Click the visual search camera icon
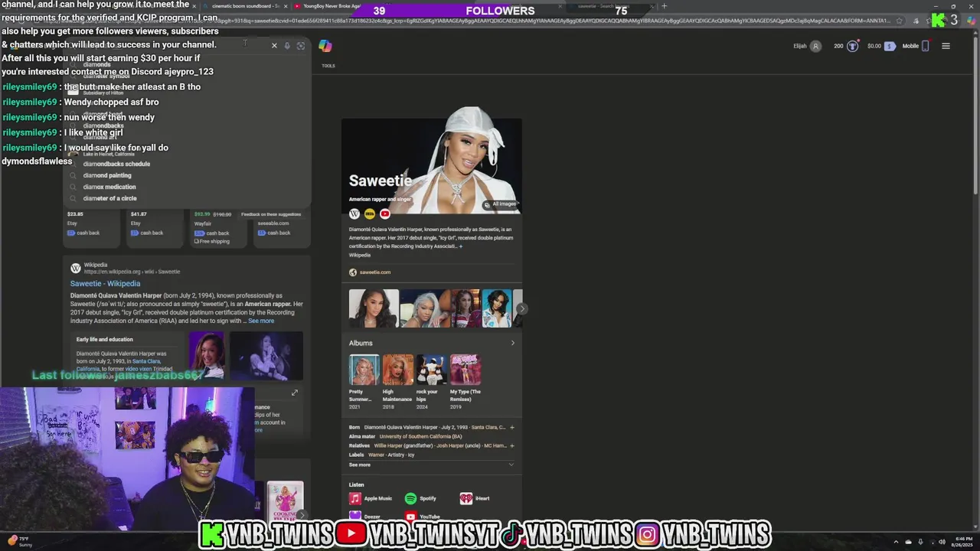This screenshot has width=980, height=551. point(300,45)
